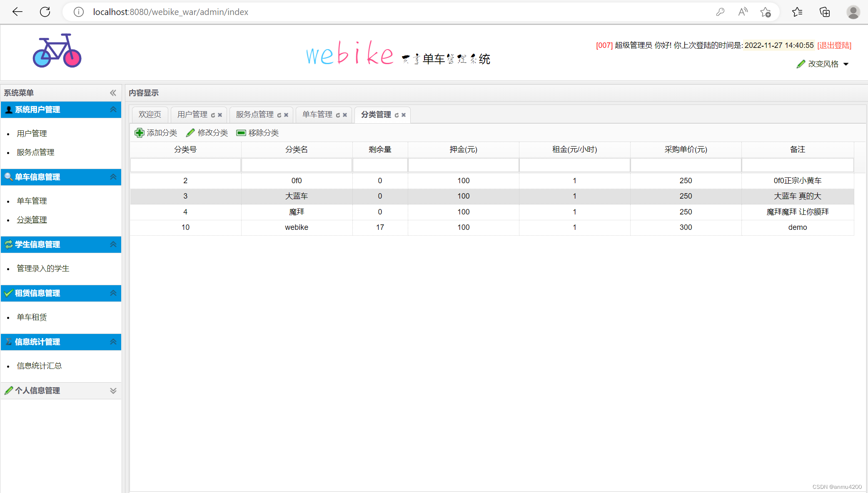The image size is (868, 493).
Task: Click the 分类名 filter input box
Action: click(x=297, y=165)
